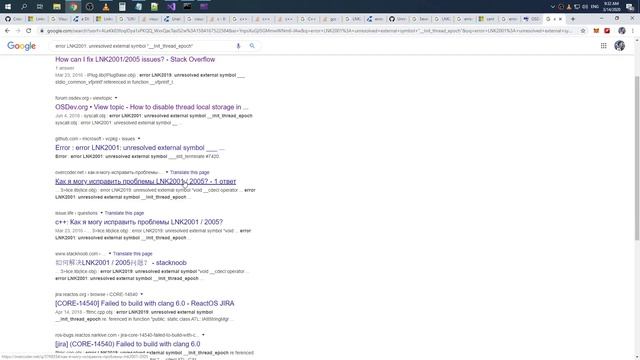
Task: Close the active Google tab
Action: click(x=560, y=19)
